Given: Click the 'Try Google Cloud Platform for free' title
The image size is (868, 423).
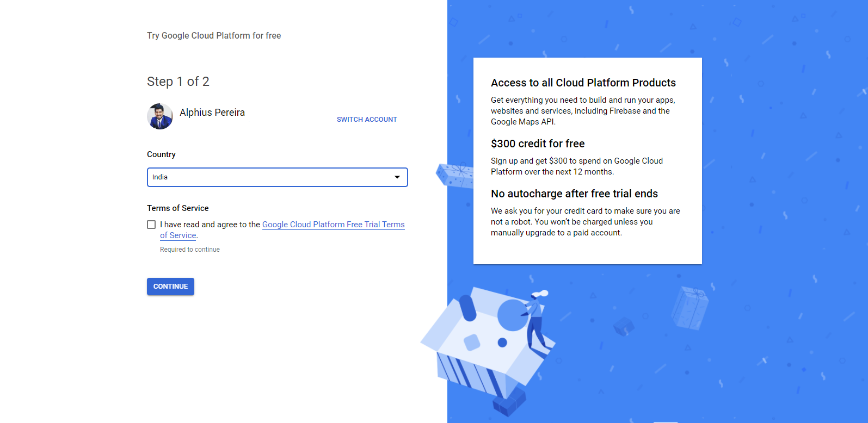Looking at the screenshot, I should tap(214, 35).
